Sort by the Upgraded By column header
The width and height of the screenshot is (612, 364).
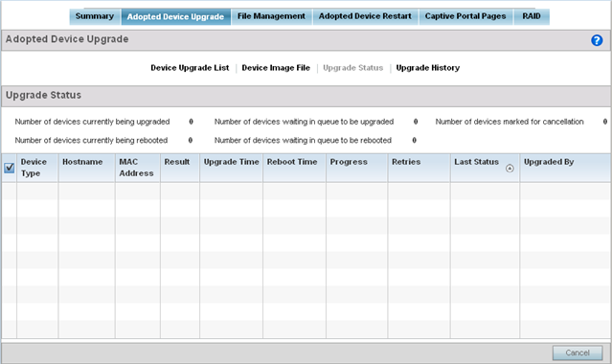[x=565, y=168]
